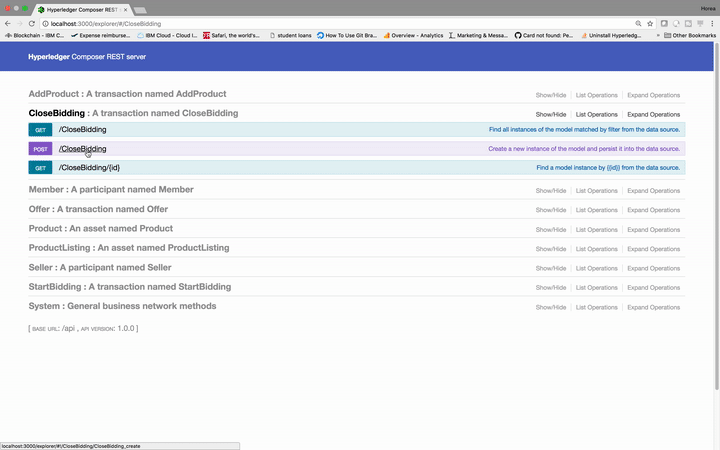Open the Chrome three-dot menu
The image size is (720, 450).
(x=712, y=23)
